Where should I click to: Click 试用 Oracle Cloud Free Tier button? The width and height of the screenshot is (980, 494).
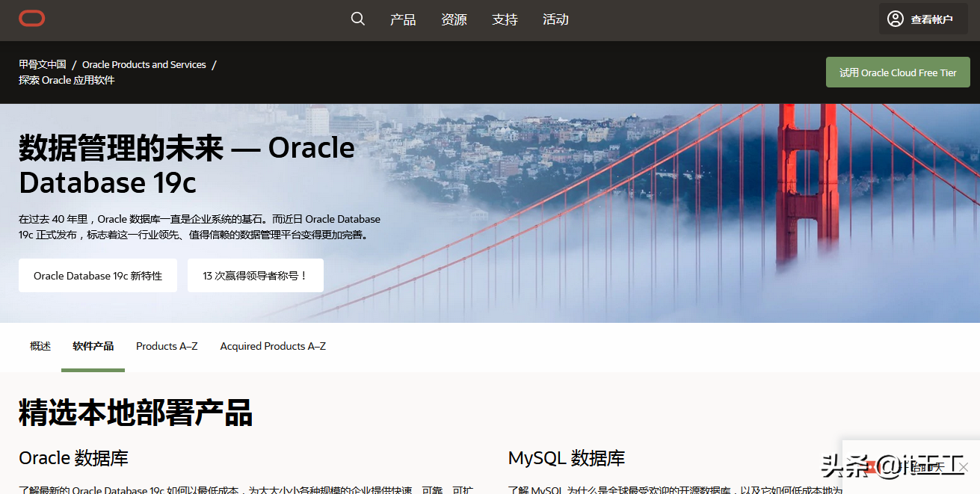coord(898,72)
